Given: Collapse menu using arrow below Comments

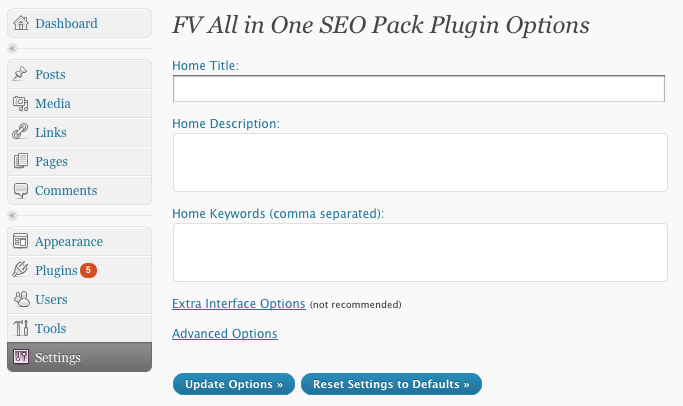Looking at the screenshot, I should 13,215.
